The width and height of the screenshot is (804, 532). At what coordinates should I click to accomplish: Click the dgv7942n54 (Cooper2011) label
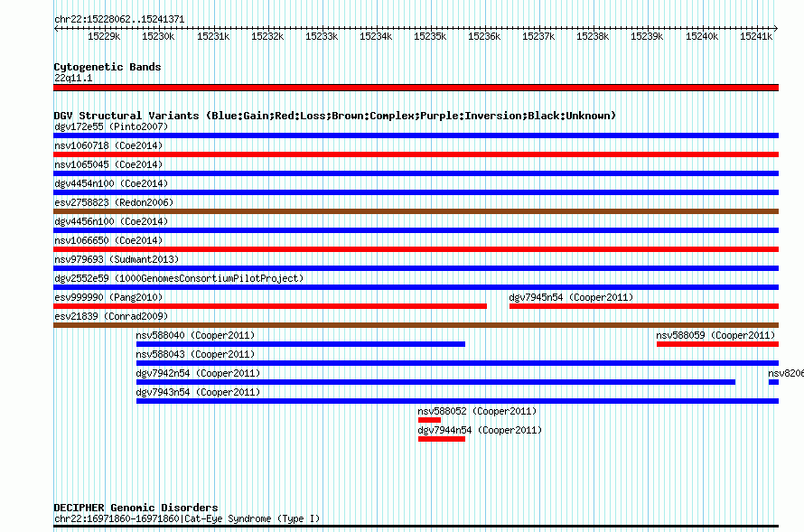click(x=198, y=374)
